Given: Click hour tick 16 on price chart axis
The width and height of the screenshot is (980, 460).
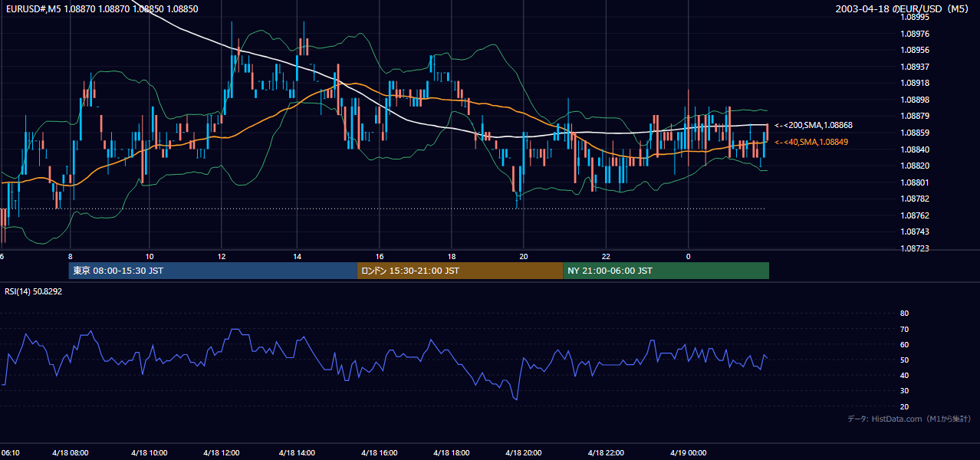Looking at the screenshot, I should (x=380, y=256).
